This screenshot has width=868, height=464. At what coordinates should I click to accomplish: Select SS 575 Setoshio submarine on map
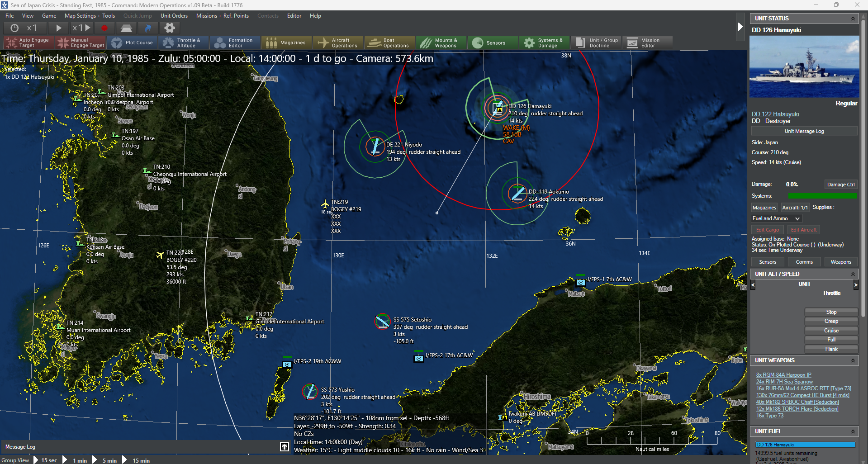tap(383, 322)
